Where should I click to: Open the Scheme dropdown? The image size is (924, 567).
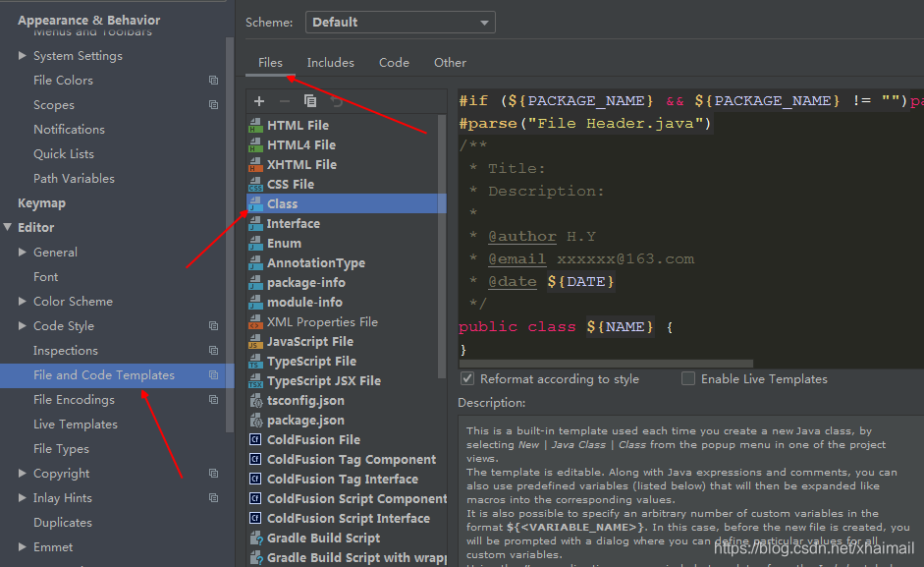(x=400, y=23)
